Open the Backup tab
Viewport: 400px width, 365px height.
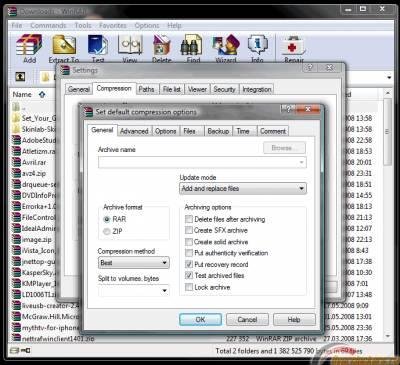[x=218, y=131]
